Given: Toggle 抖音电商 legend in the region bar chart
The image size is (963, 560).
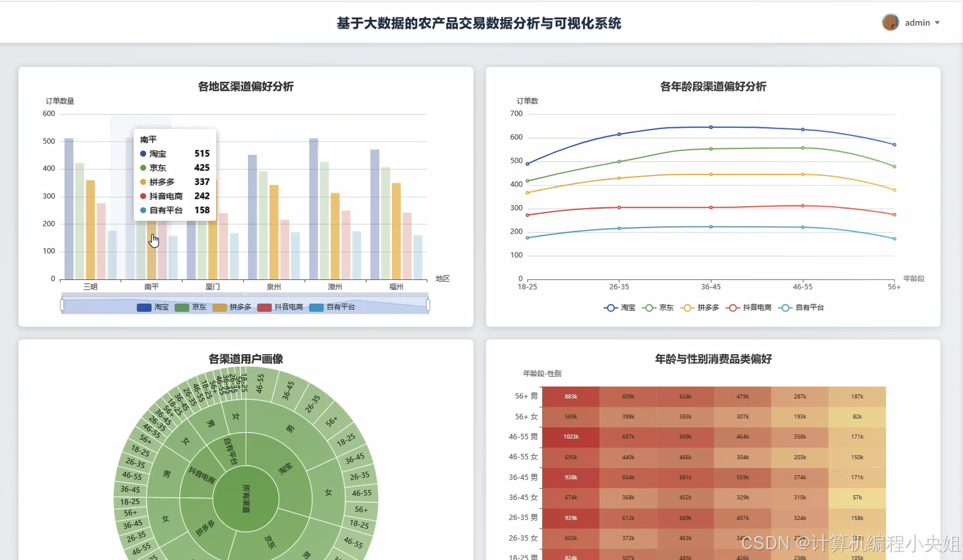Looking at the screenshot, I should [x=280, y=307].
